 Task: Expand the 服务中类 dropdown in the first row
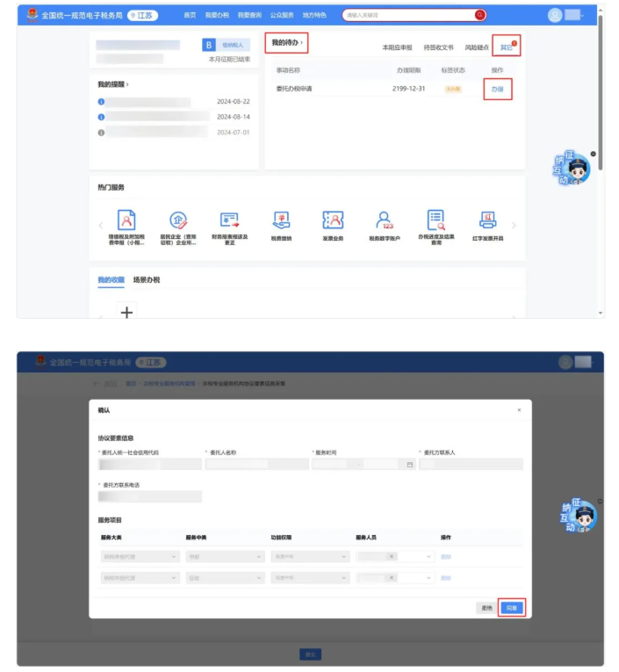tap(225, 556)
